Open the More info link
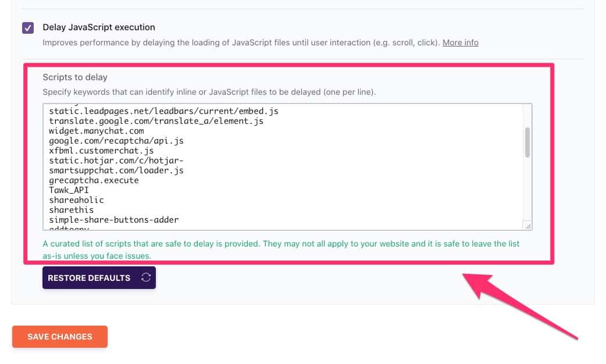This screenshot has width=606, height=364. (460, 42)
